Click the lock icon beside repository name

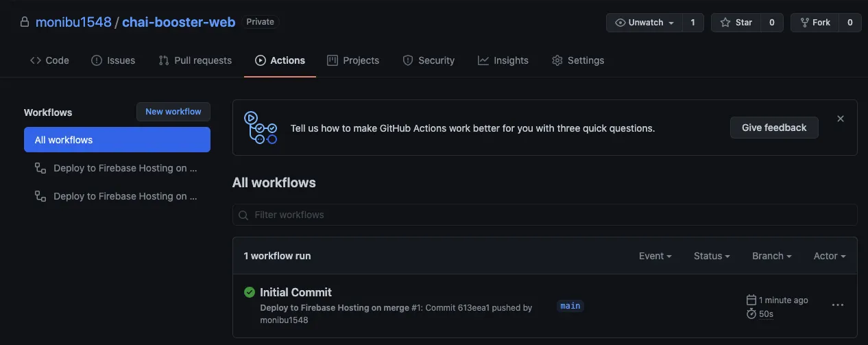click(x=24, y=23)
